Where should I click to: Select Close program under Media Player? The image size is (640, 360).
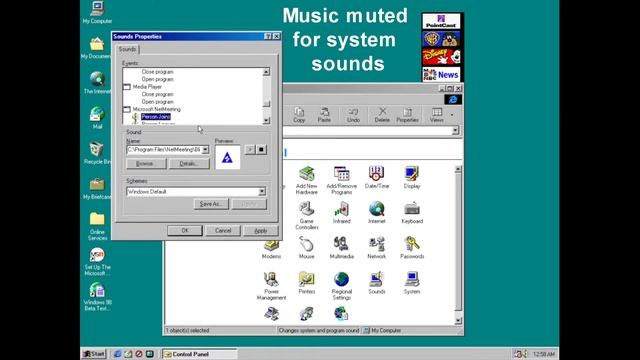(158, 94)
